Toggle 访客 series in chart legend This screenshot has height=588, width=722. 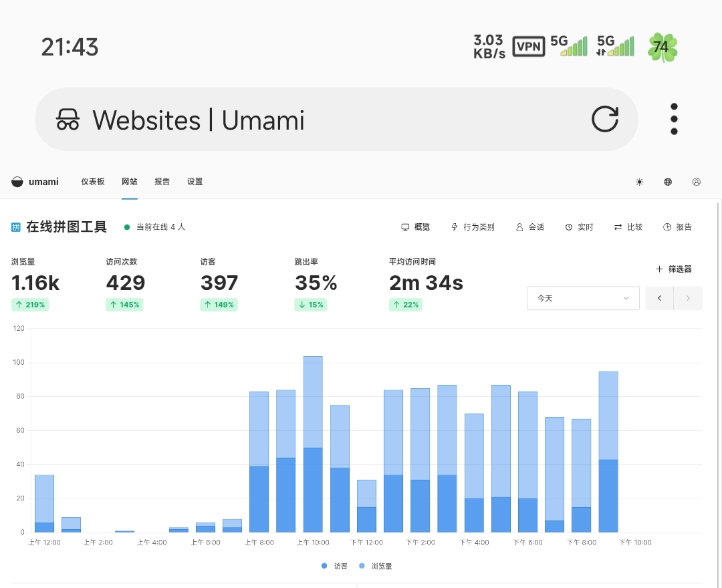334,566
